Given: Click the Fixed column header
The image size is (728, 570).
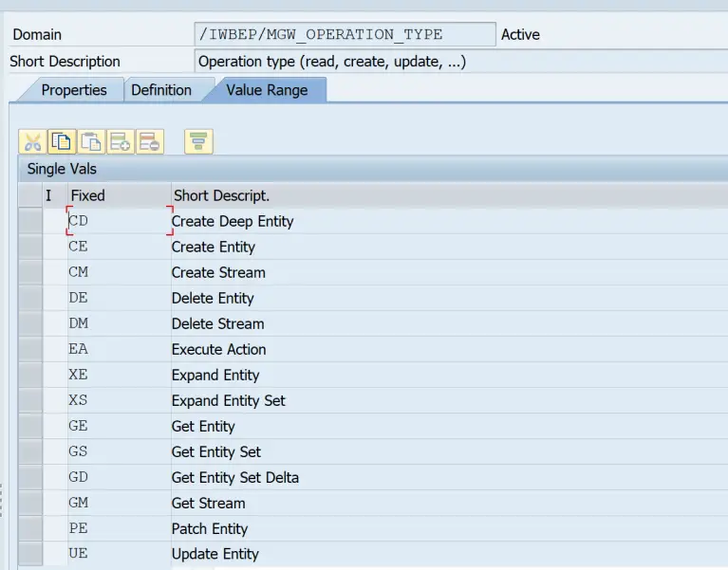Looking at the screenshot, I should 118,195.
